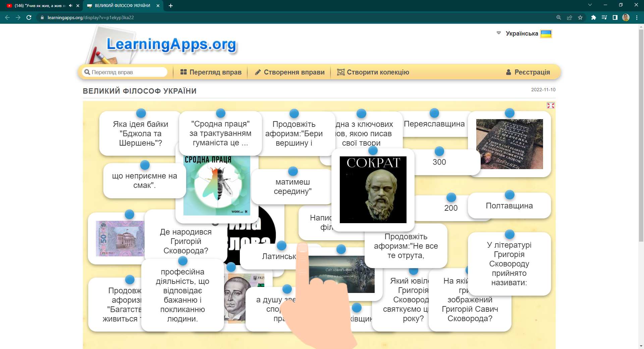Reload the page with the refresh icon

point(29,17)
